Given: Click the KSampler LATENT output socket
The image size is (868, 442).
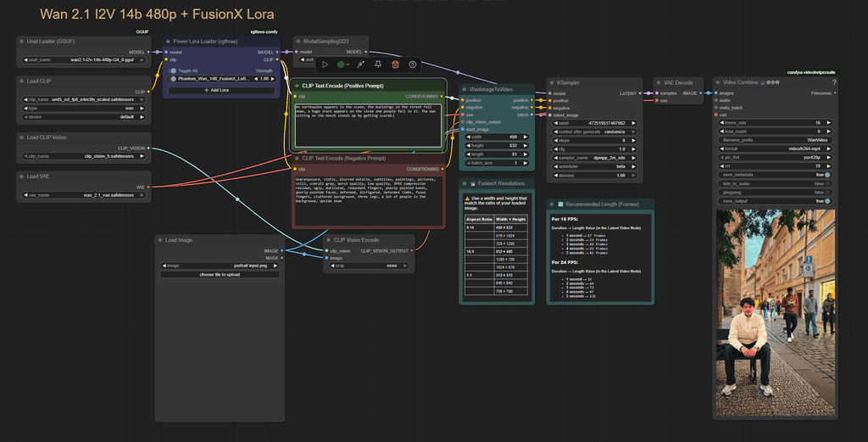Looking at the screenshot, I should (641, 93).
